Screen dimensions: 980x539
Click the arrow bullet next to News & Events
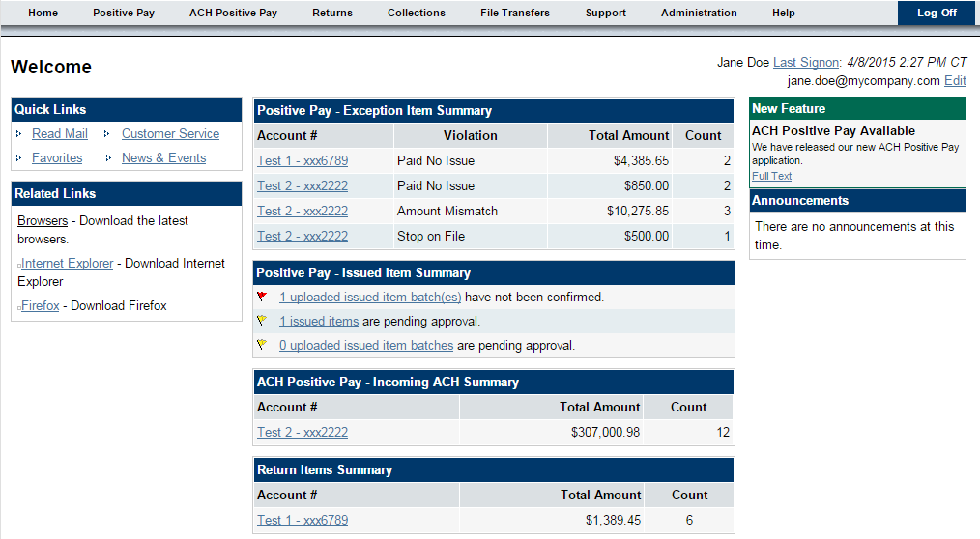coord(107,158)
